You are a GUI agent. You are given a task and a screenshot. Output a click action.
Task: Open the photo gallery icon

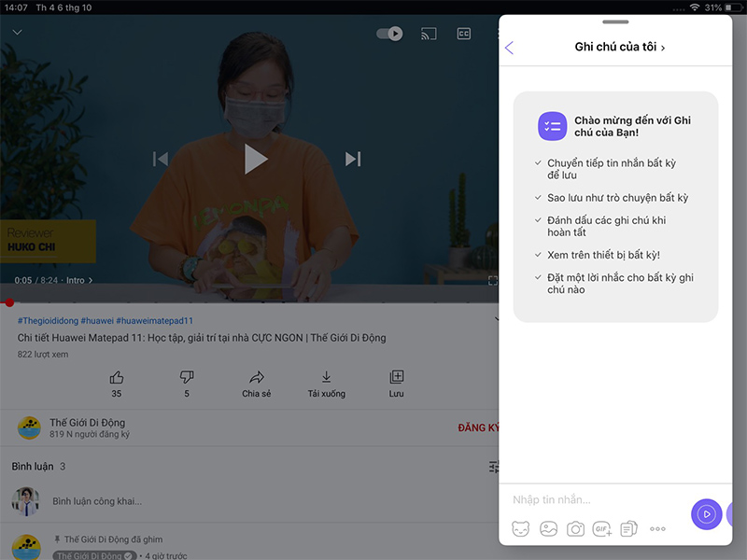point(548,528)
